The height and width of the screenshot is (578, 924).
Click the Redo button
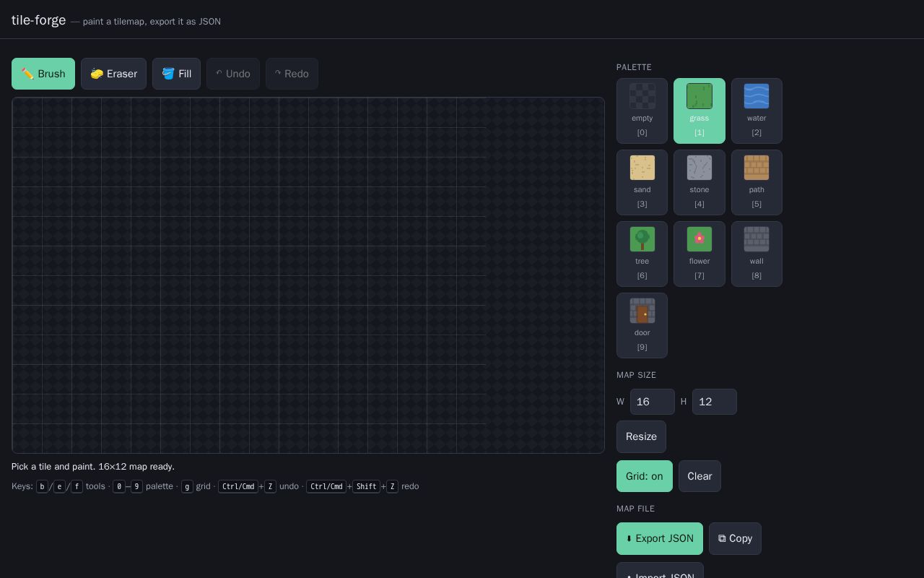[292, 74]
